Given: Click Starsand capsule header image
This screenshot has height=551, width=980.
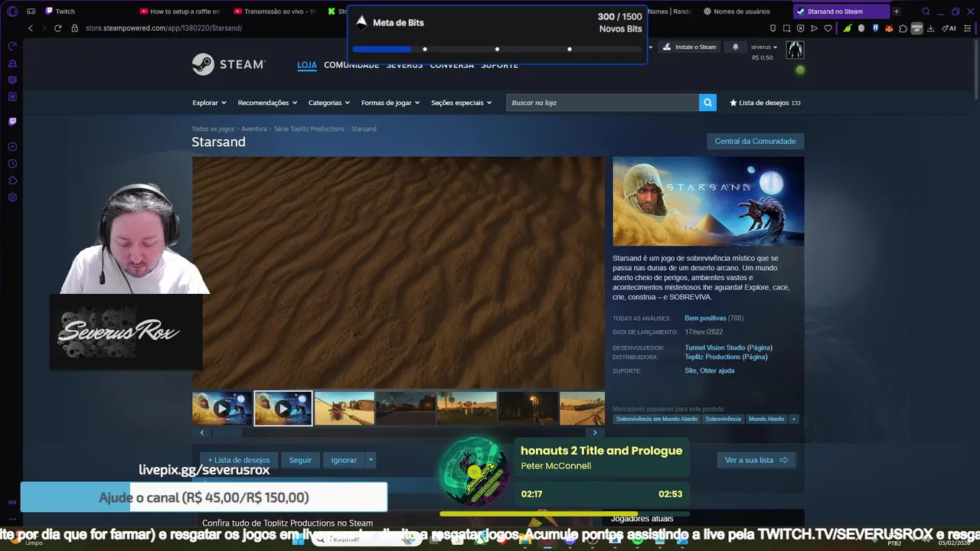Looking at the screenshot, I should (x=708, y=201).
